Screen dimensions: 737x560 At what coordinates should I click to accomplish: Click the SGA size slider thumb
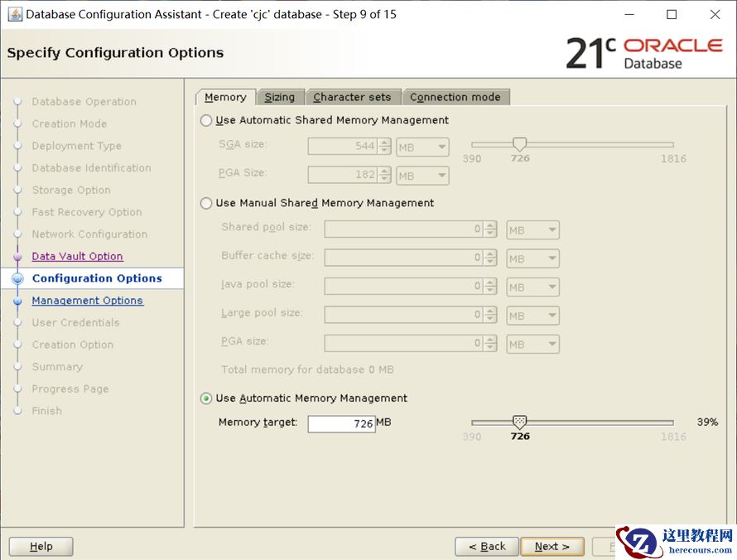pyautogui.click(x=519, y=144)
